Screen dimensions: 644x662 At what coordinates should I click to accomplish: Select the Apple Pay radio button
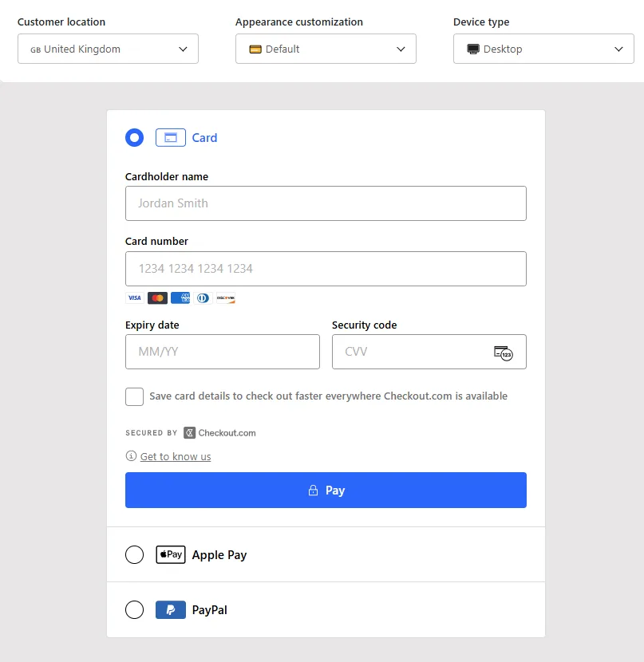click(x=134, y=554)
